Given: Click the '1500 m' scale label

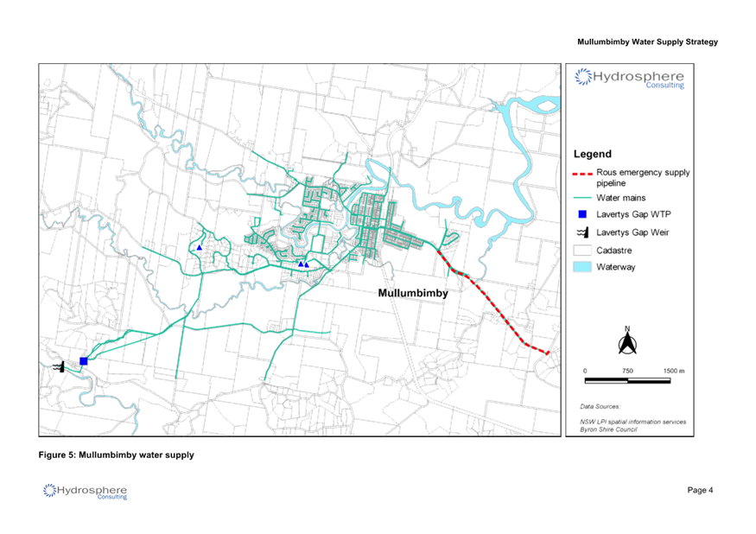Looking at the screenshot, I should click(674, 371).
